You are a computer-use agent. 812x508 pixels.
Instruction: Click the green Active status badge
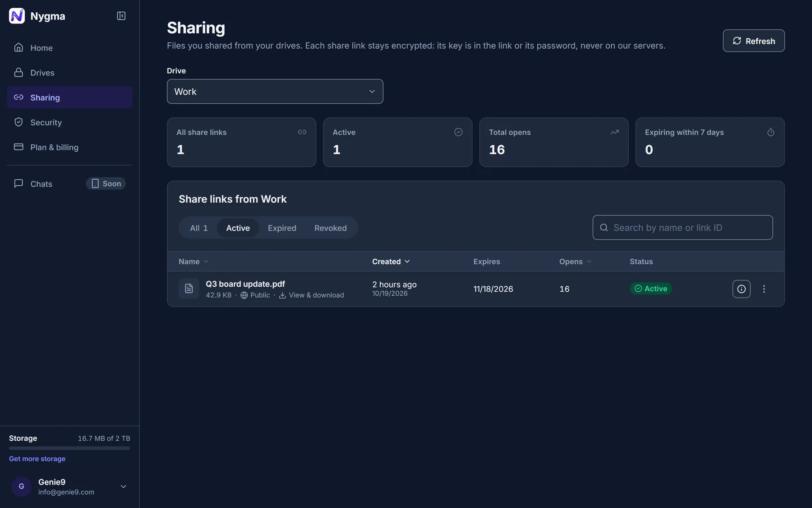tap(651, 289)
